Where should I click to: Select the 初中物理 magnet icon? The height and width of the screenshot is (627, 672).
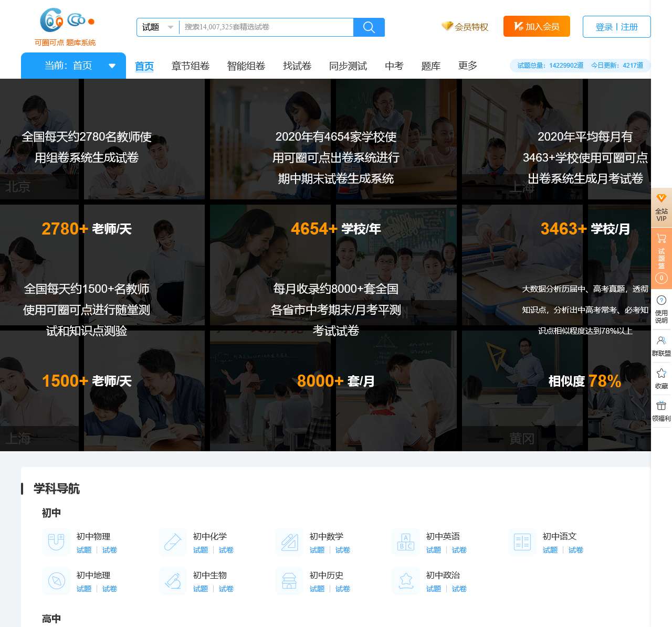tap(56, 541)
